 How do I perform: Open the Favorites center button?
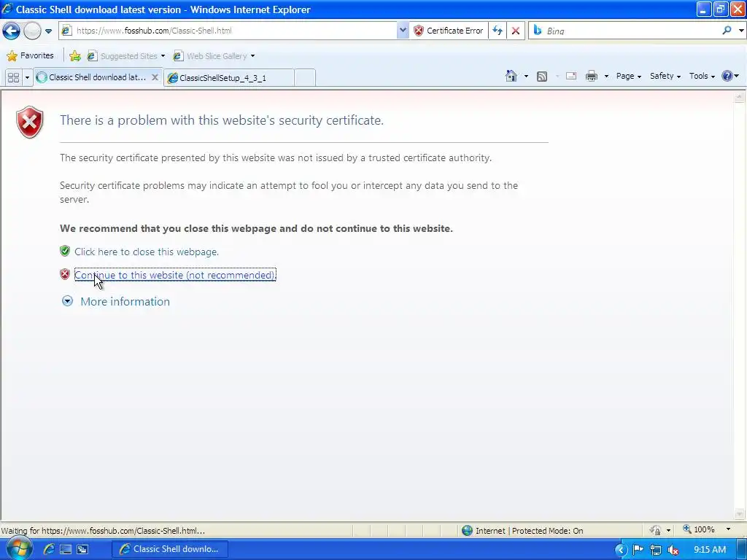[30, 55]
